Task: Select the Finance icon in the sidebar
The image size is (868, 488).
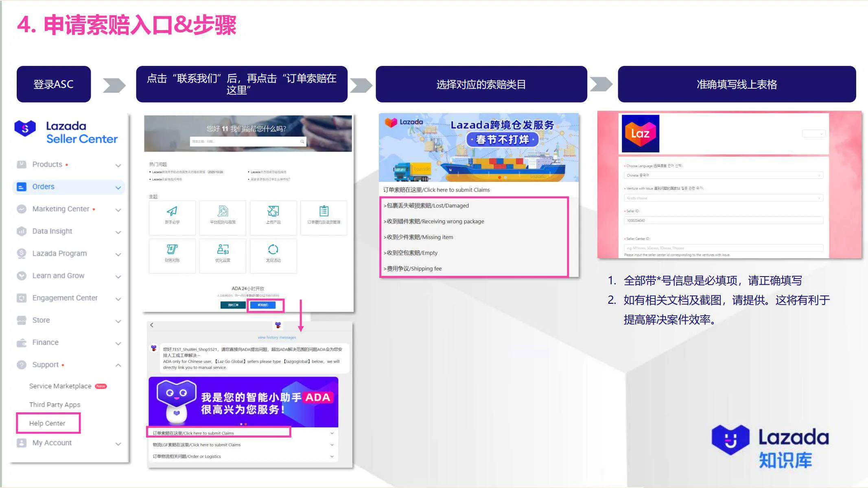Action: pos(22,342)
